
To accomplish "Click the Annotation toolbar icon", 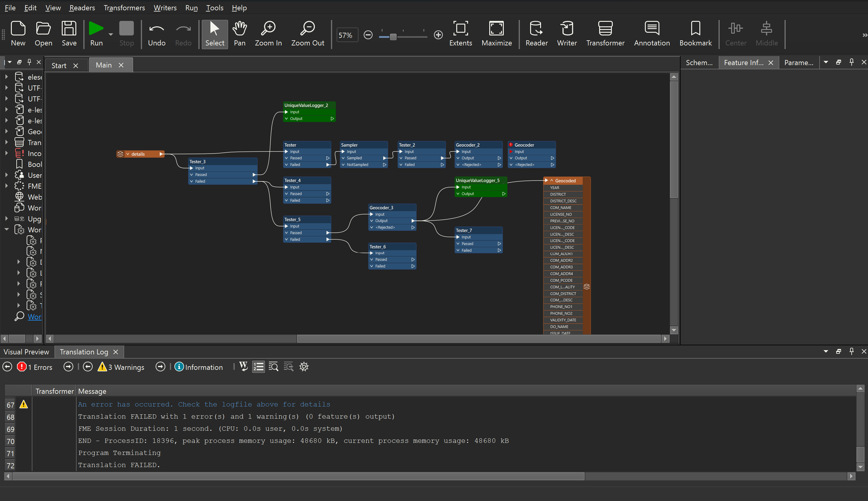I will coord(652,29).
